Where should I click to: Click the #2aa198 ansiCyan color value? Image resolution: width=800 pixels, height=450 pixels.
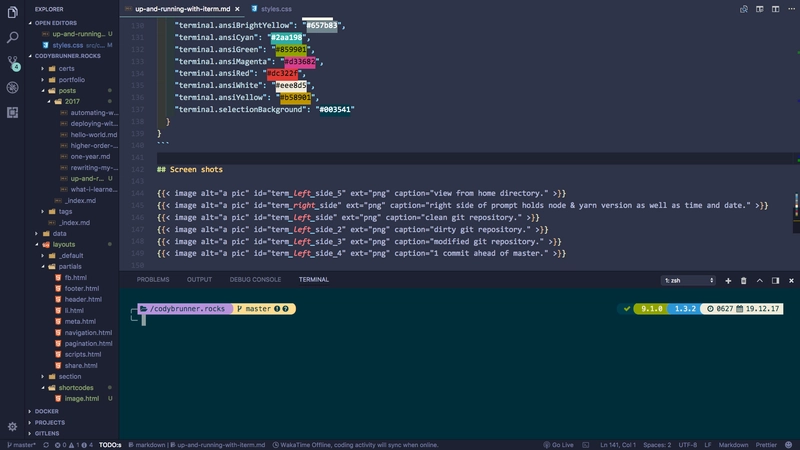[x=286, y=37]
